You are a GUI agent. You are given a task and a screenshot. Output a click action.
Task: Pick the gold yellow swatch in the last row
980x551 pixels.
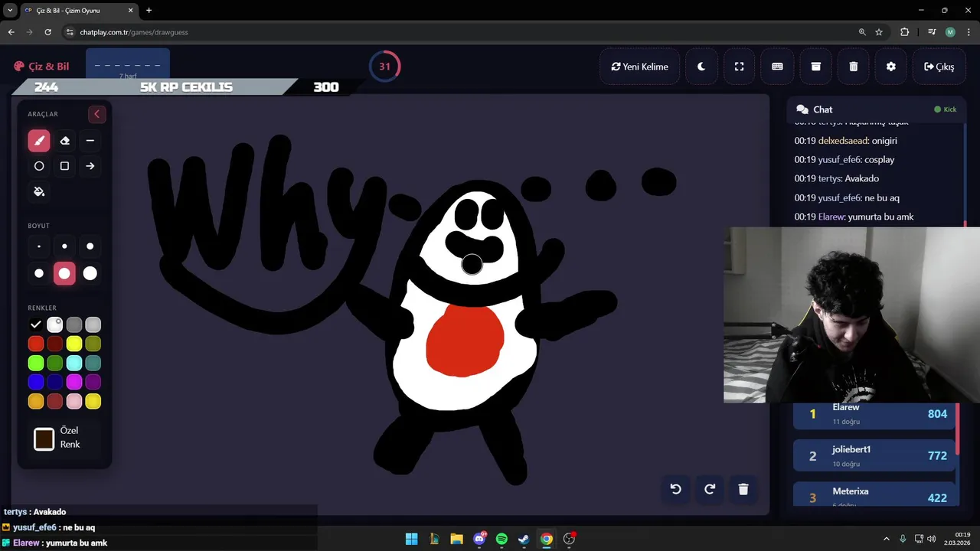click(x=93, y=401)
